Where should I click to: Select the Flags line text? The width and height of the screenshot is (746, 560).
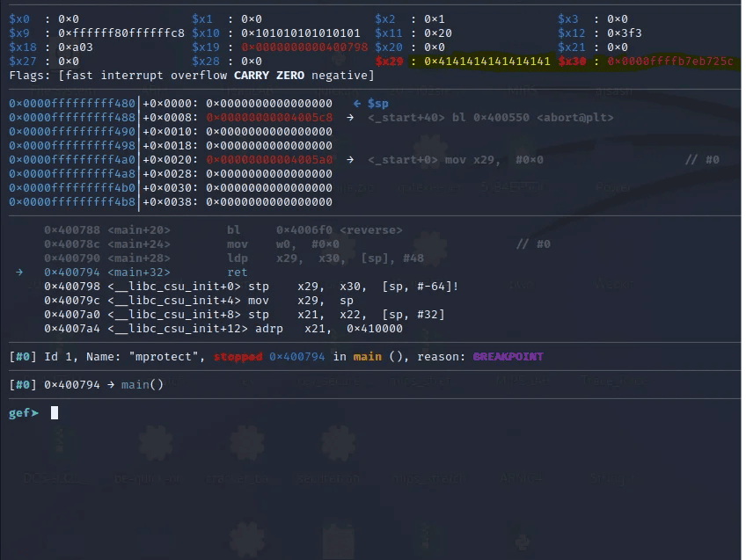tap(192, 75)
